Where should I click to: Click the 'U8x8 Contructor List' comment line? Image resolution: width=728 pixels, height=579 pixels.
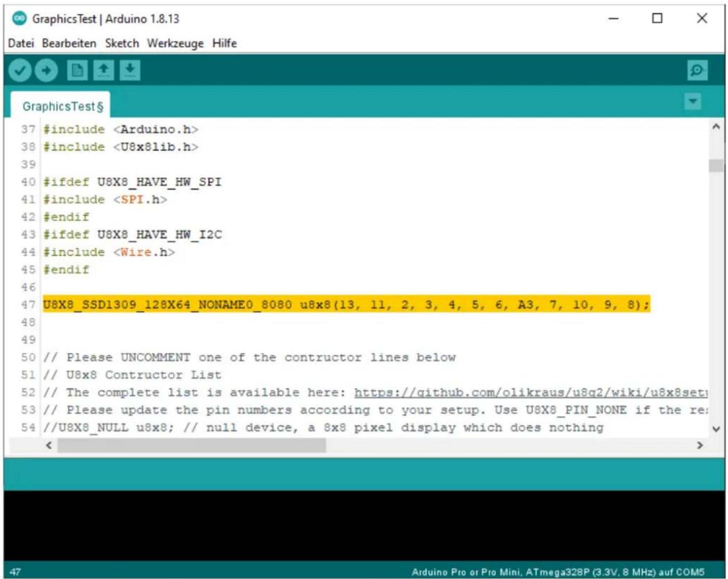pos(132,375)
